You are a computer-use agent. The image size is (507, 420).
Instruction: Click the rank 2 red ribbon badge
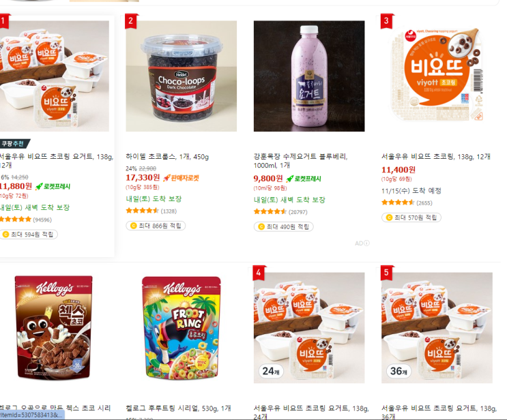(131, 21)
